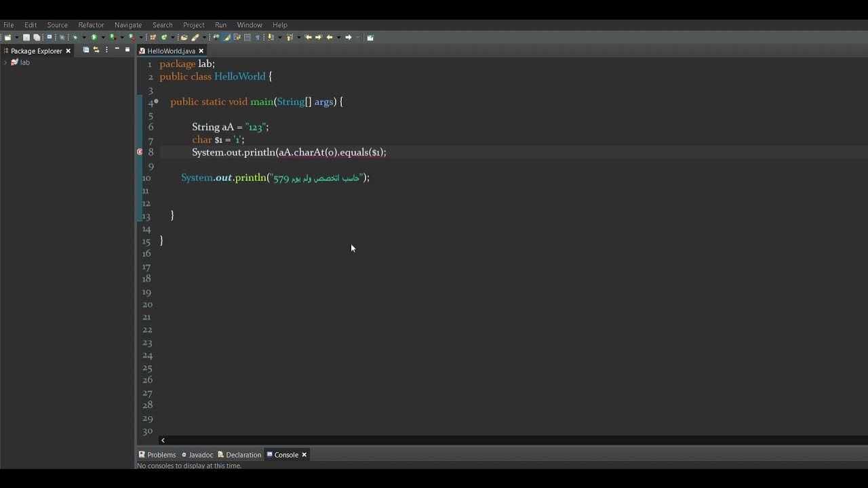Navigate Back with yellow left arrow
Viewport: 868px width, 488px height.
[x=330, y=37]
